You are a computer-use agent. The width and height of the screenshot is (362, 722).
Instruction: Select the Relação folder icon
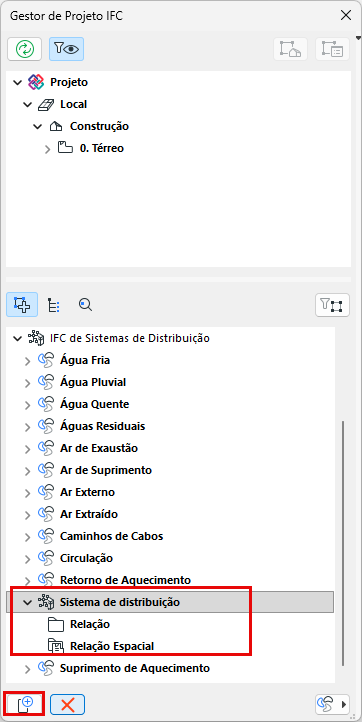coord(56,624)
